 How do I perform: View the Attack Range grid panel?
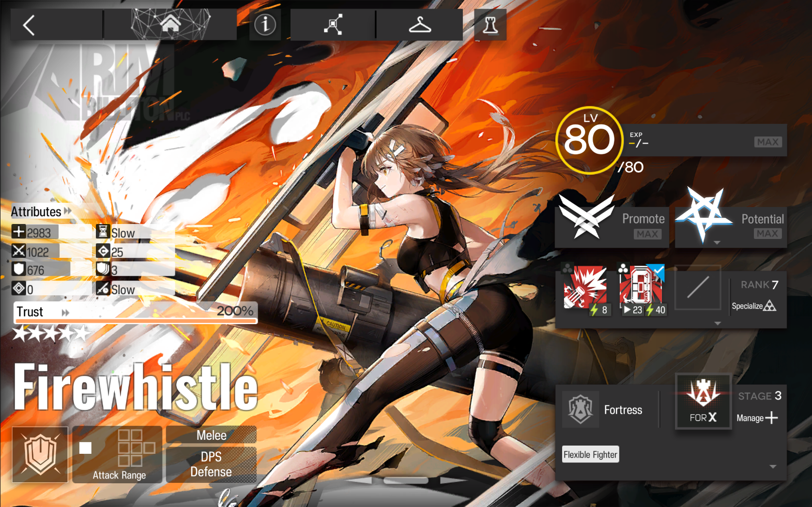(x=117, y=455)
